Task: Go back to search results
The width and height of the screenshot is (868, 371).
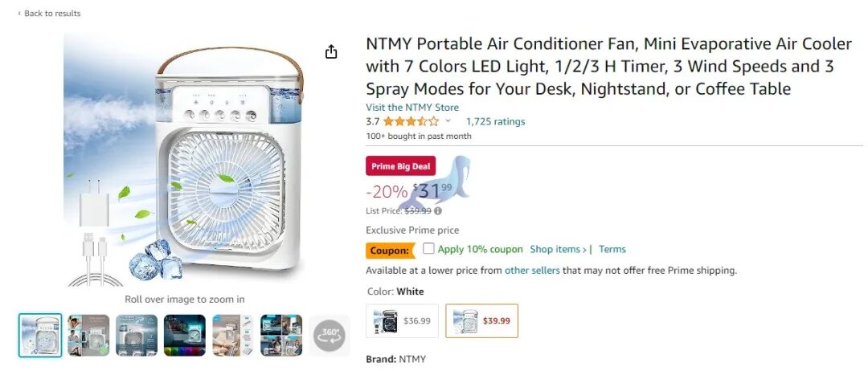Action: click(x=50, y=13)
